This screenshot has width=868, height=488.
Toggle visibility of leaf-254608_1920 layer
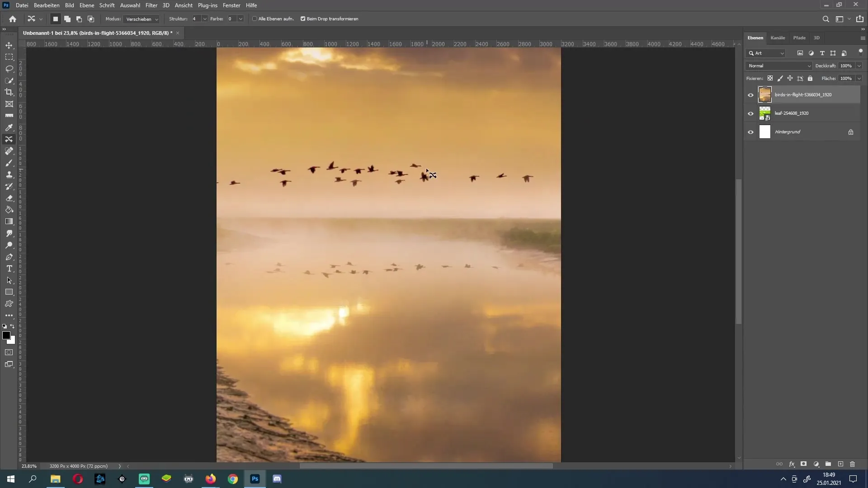point(750,113)
